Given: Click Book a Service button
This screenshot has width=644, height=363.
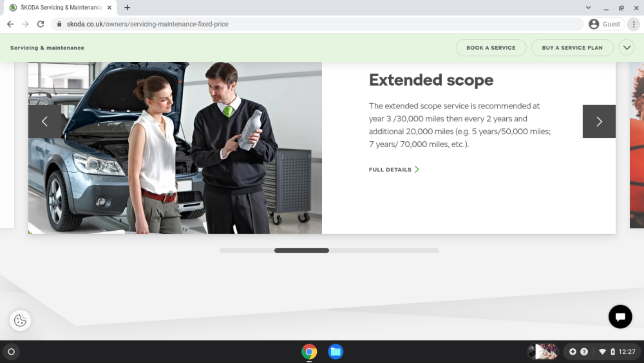Looking at the screenshot, I should click(x=491, y=48).
